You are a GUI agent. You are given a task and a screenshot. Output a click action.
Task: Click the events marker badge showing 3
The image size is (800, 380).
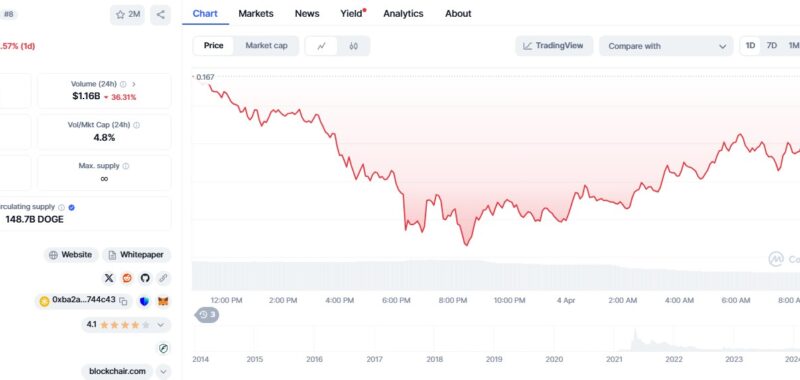click(x=207, y=315)
